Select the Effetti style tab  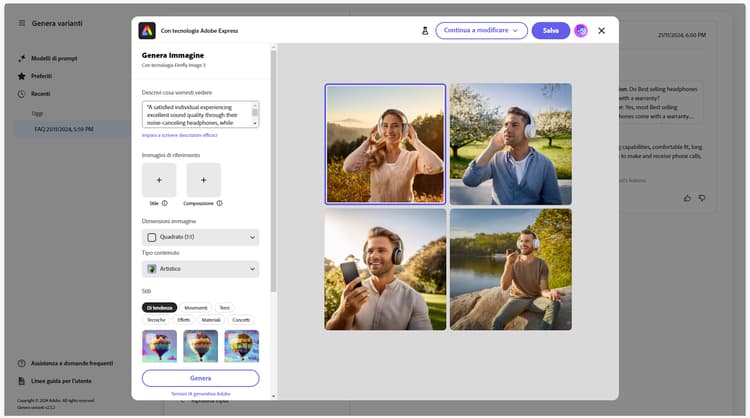pos(184,320)
